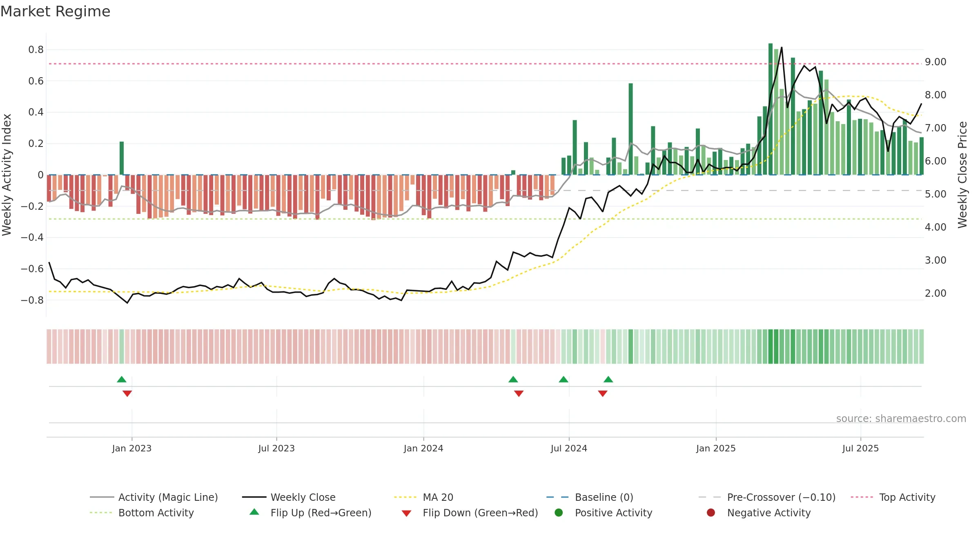Screen dimensions: 980x551
Task: Toggle Baseline (0) legend entry
Action: (x=590, y=497)
